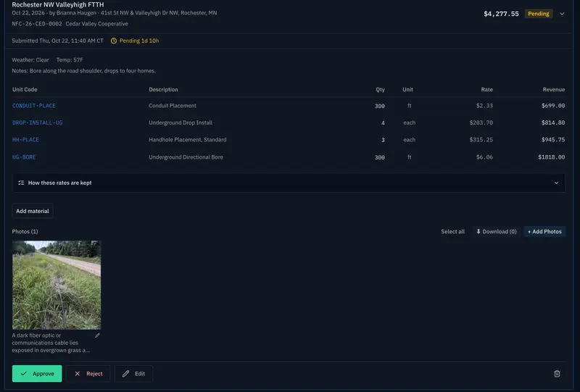
Task: Click the Edit button
Action: point(133,373)
